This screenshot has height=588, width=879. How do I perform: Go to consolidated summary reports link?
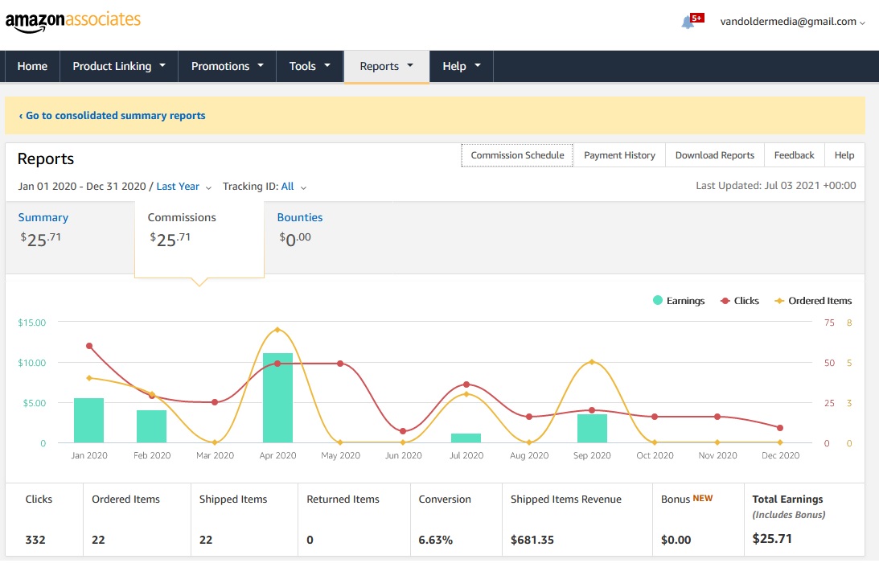(112, 116)
